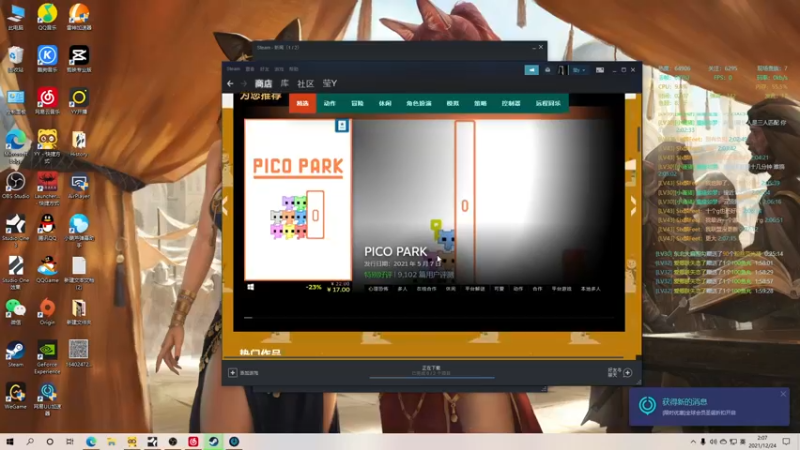Image resolution: width=800 pixels, height=450 pixels.
Task: Open the Steam menu in menu bar
Action: (233, 69)
